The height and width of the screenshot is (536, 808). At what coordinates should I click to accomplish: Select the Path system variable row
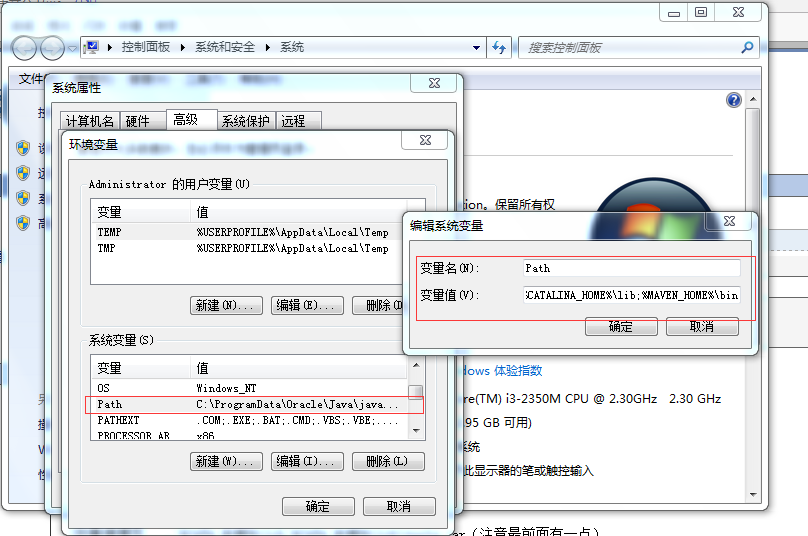click(249, 405)
